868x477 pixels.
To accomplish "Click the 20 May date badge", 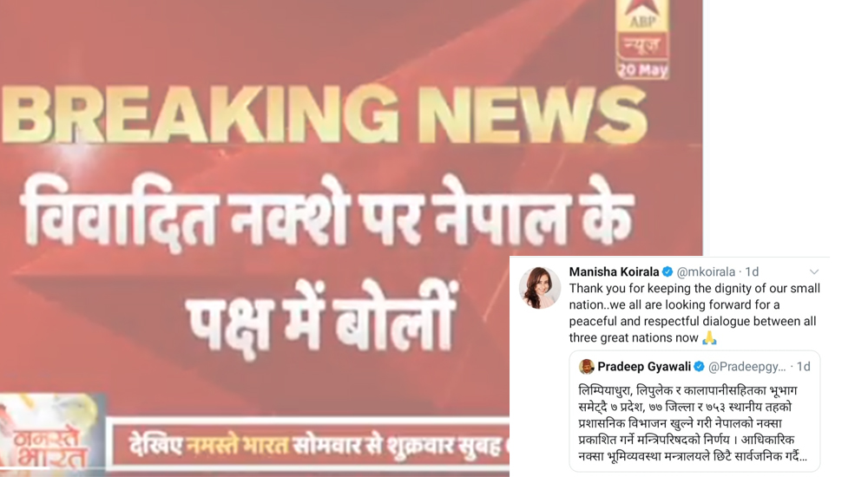I will click(643, 69).
